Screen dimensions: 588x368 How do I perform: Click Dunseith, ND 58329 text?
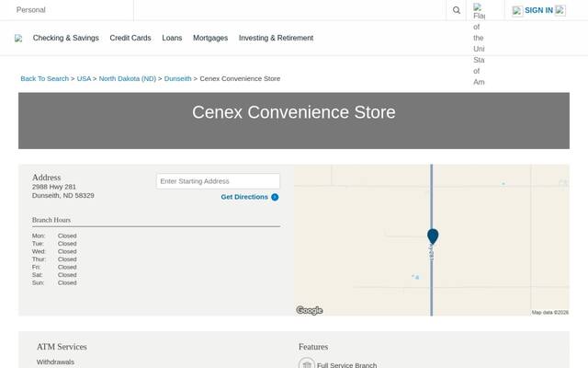[63, 195]
